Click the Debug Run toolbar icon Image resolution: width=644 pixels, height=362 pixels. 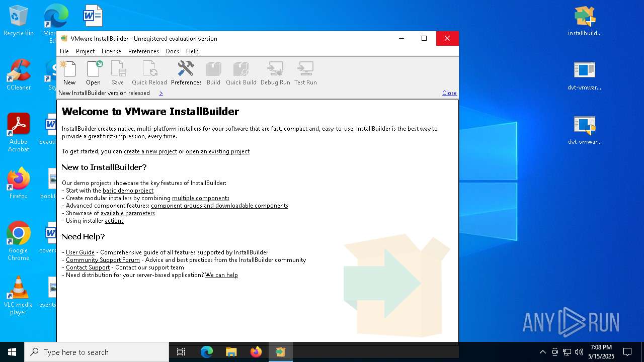275,73
